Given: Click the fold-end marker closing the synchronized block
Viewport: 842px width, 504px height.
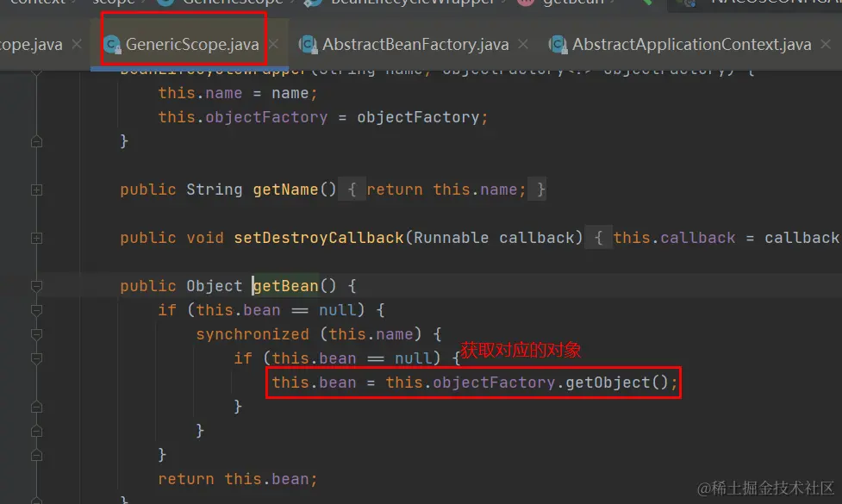Looking at the screenshot, I should [x=36, y=431].
